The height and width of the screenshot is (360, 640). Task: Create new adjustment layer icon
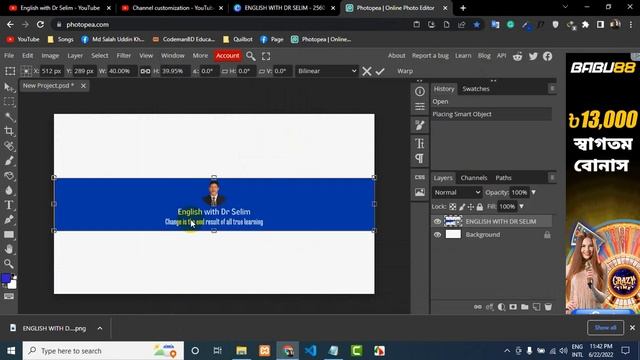click(501, 307)
